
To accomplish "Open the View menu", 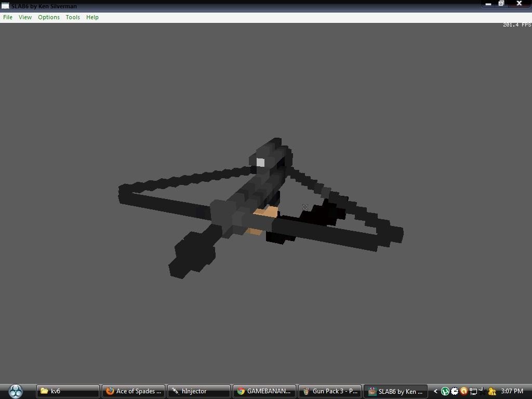I will tap(25, 17).
